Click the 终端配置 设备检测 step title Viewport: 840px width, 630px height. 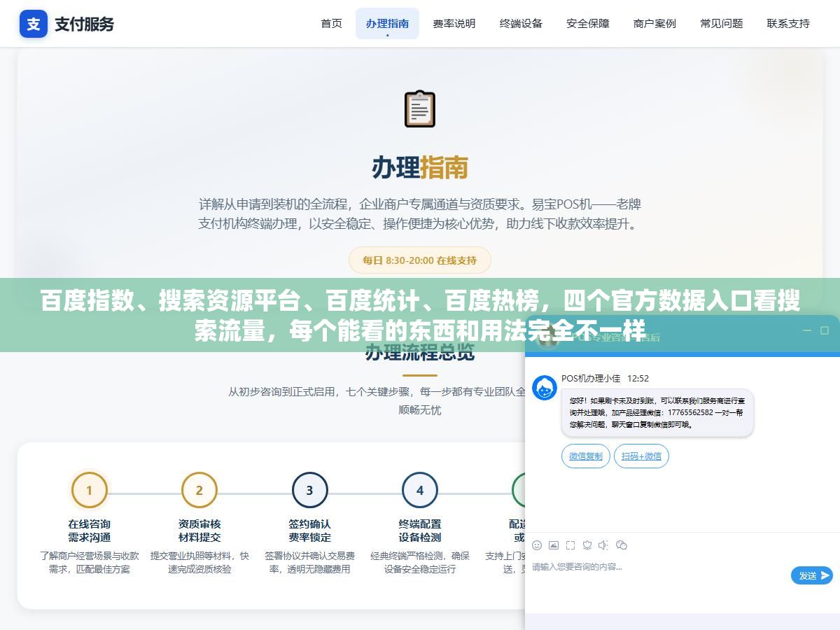coord(420,531)
